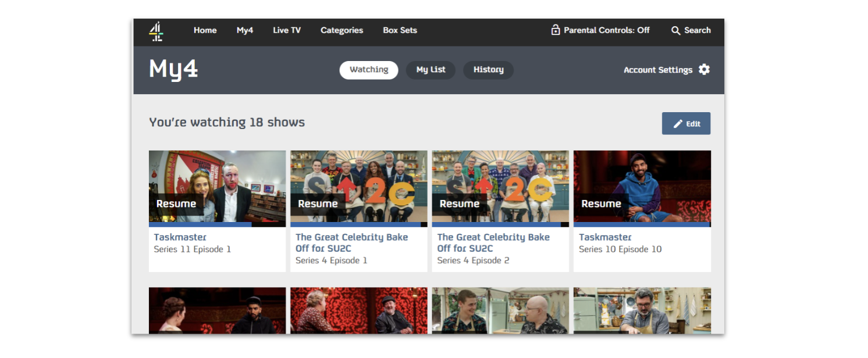Open Account Settings link
Image resolution: width=868 pixels, height=358 pixels.
(658, 70)
